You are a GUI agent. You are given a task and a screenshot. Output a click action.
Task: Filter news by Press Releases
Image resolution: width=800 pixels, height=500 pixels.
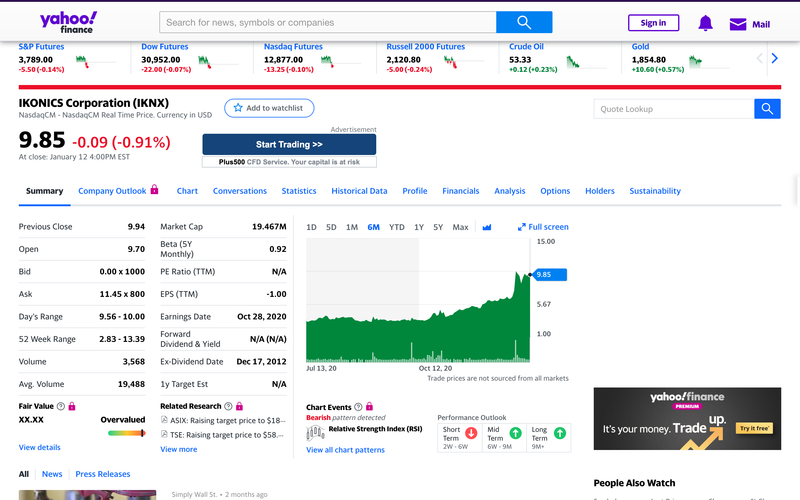103,474
